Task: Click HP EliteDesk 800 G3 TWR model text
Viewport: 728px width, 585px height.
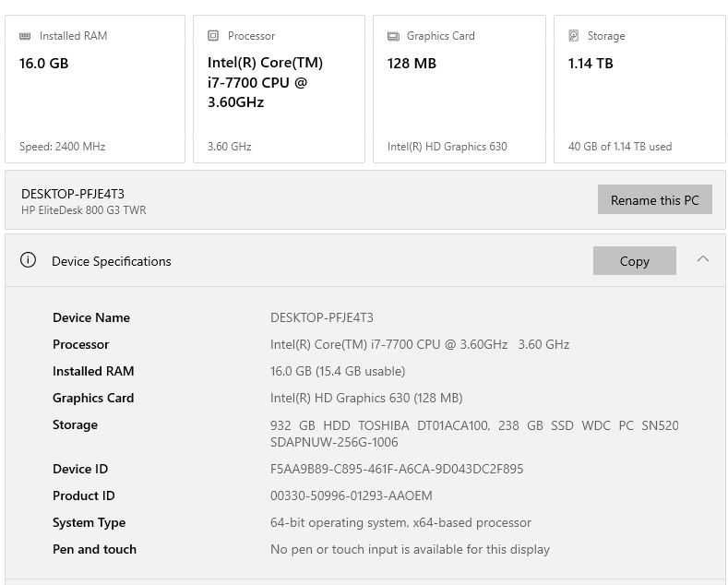Action: coord(84,210)
